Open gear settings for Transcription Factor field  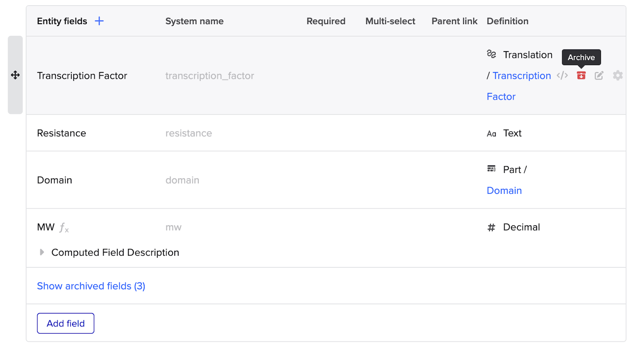coord(617,76)
